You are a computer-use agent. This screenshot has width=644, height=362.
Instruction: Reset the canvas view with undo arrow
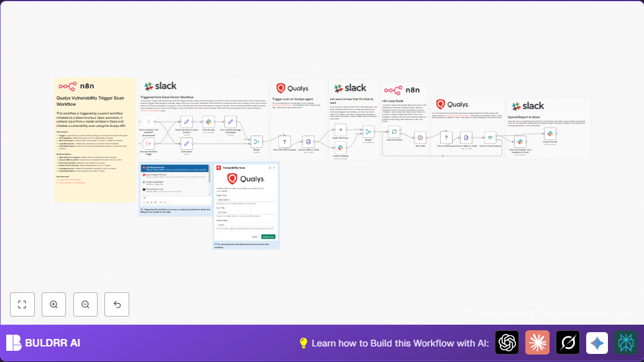click(x=117, y=305)
